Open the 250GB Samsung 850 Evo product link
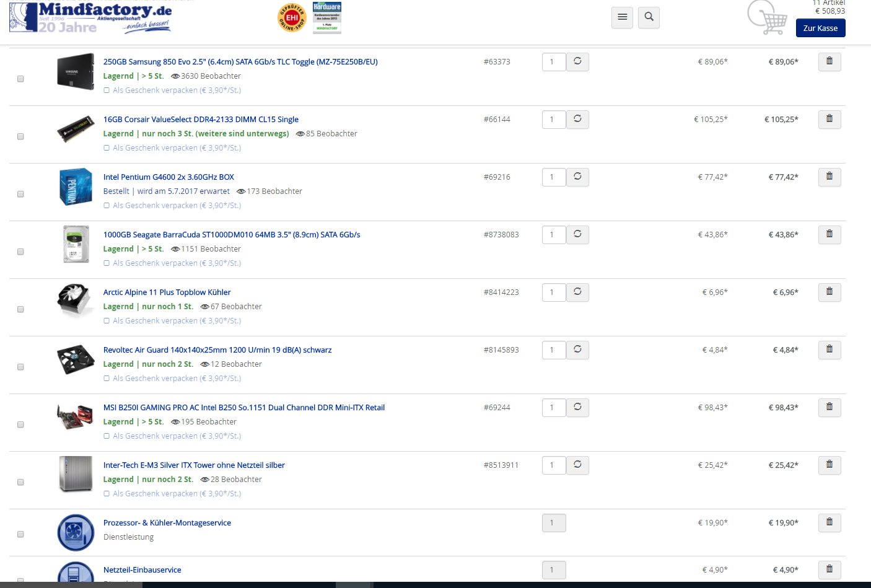This screenshot has width=871, height=588. 240,62
